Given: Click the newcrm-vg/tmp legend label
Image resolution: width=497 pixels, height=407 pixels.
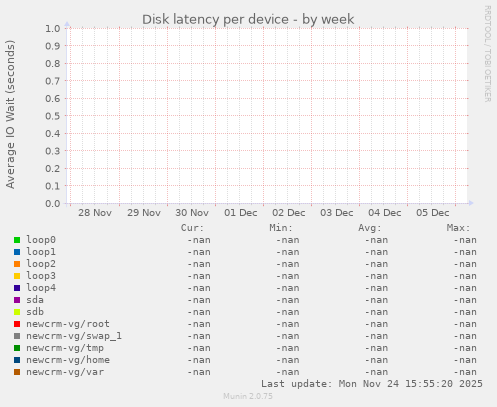Looking at the screenshot, I should point(65,348).
